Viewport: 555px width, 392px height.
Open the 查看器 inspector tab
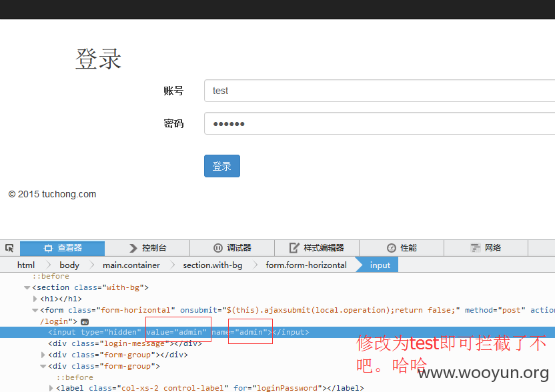pos(62,248)
